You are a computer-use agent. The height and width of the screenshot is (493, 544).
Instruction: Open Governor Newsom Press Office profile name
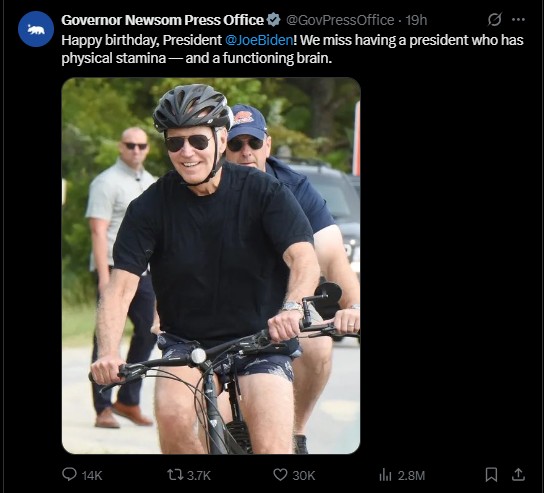pyautogui.click(x=162, y=20)
